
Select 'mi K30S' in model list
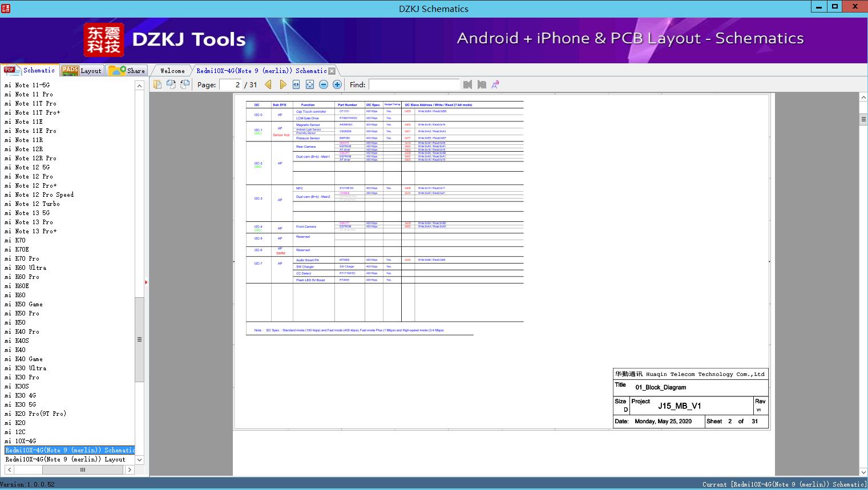pos(17,386)
